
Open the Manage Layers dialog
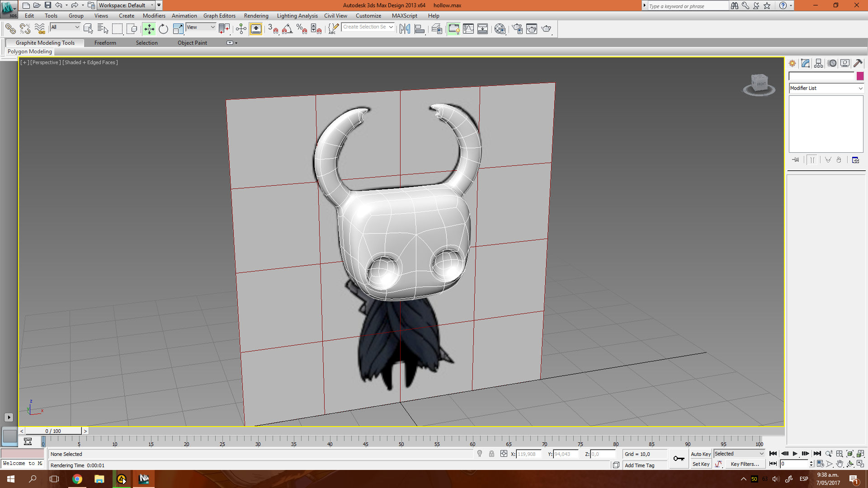(437, 29)
